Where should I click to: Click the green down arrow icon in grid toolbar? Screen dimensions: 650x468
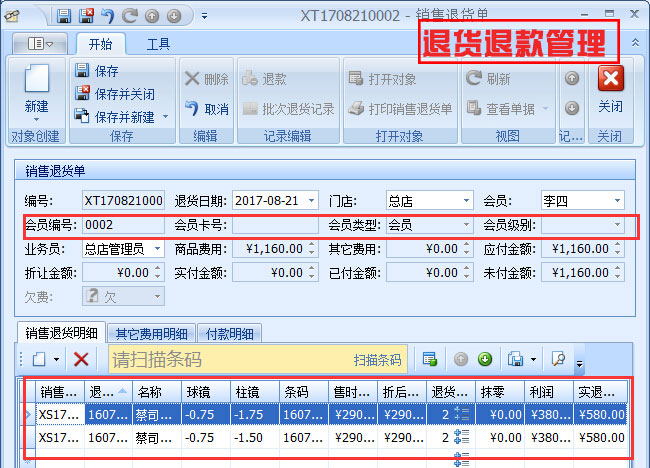(484, 359)
